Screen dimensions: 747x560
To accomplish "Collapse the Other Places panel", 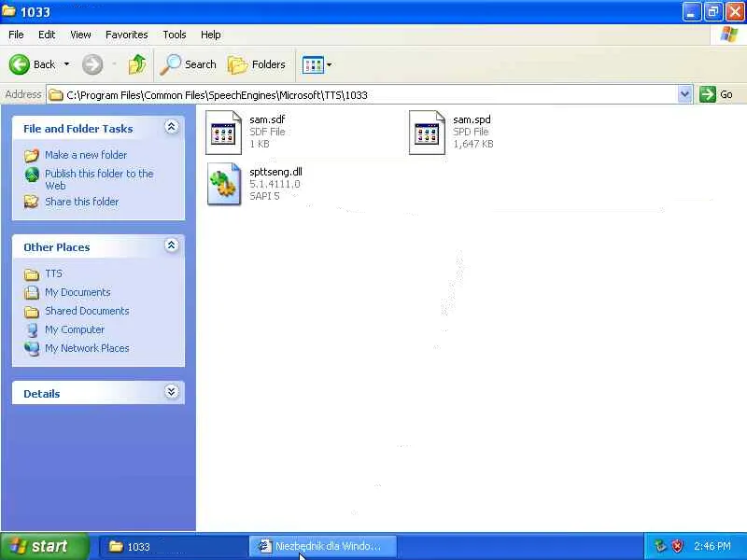I will (x=172, y=245).
